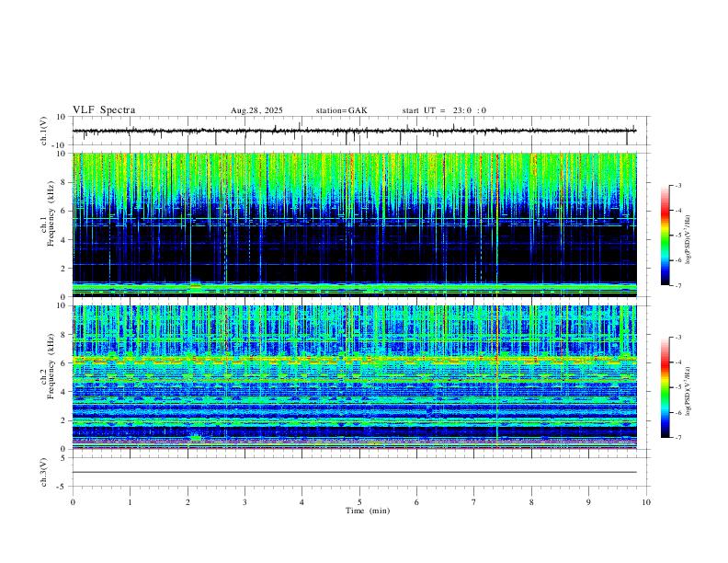The image size is (728, 563).
Task: Click the time axis tick label "10"
Action: point(646,502)
